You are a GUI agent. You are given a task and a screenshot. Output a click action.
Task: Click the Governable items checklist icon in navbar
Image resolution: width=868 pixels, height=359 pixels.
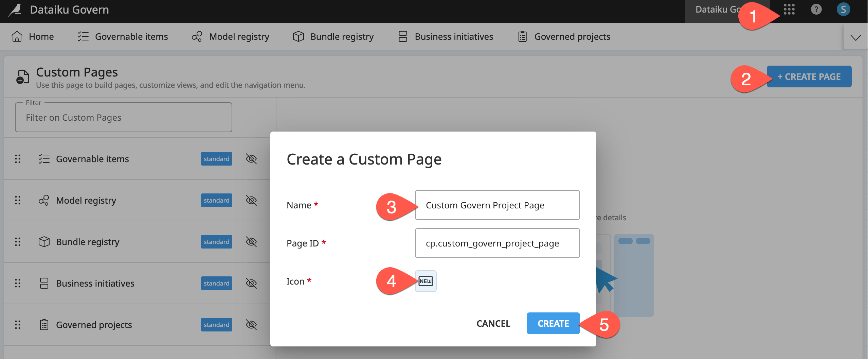pyautogui.click(x=83, y=36)
